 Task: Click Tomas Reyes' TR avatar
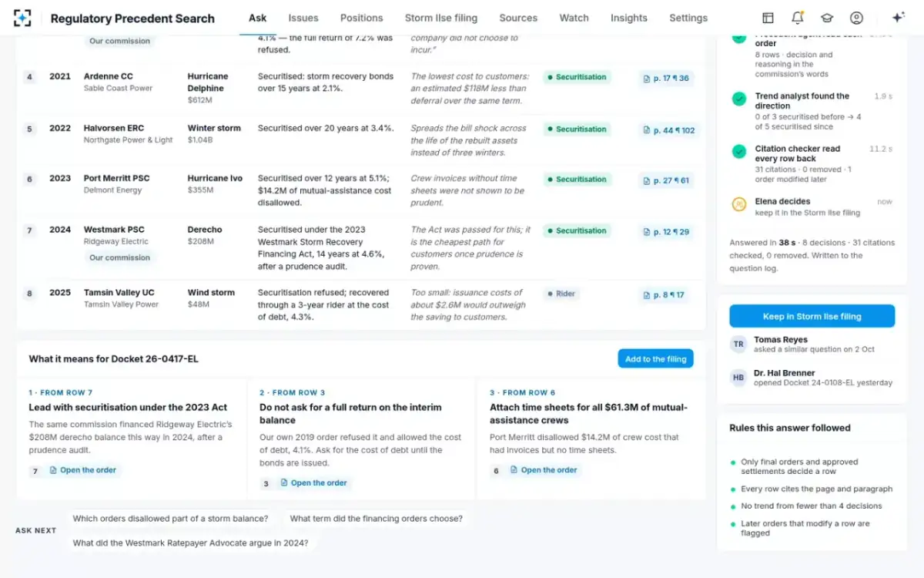coord(739,344)
